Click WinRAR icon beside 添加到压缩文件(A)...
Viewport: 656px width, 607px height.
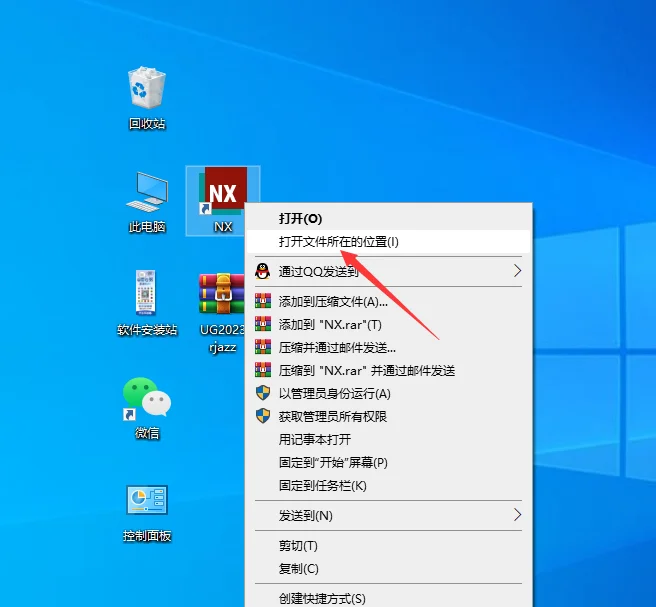coord(263,301)
